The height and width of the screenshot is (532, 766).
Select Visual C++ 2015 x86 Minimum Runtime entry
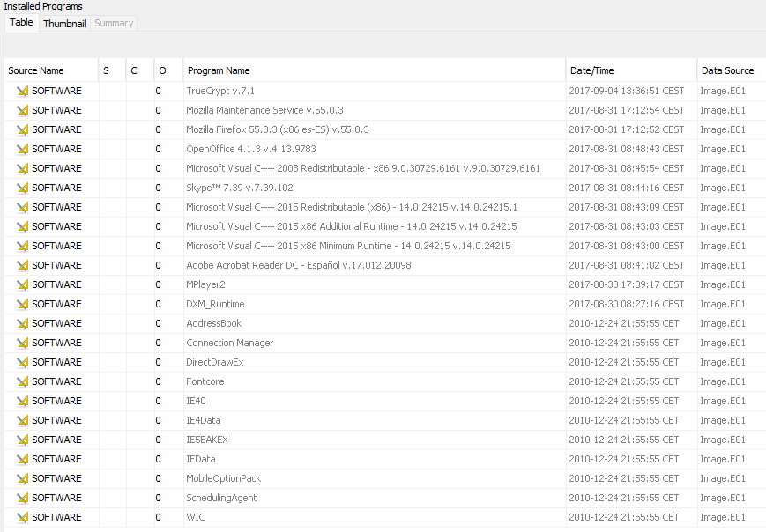click(x=348, y=246)
